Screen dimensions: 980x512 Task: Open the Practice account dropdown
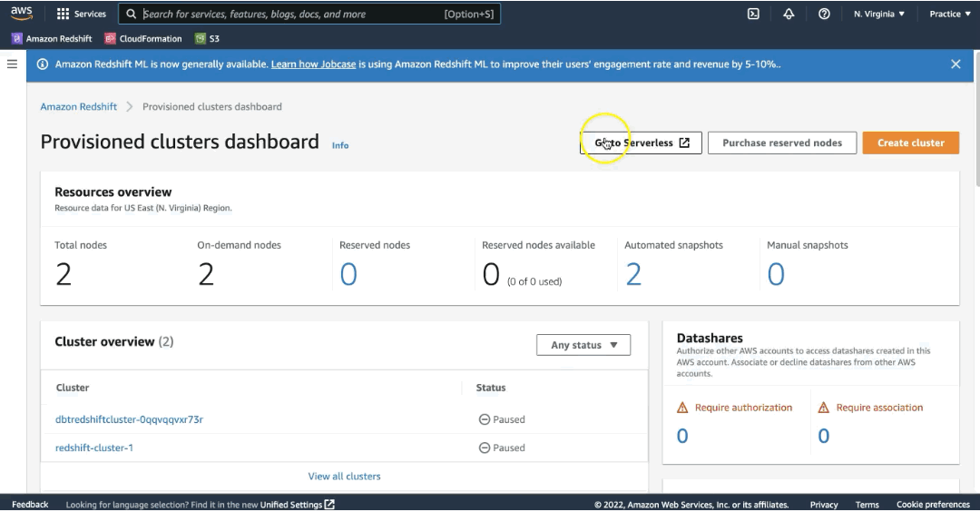coord(949,14)
